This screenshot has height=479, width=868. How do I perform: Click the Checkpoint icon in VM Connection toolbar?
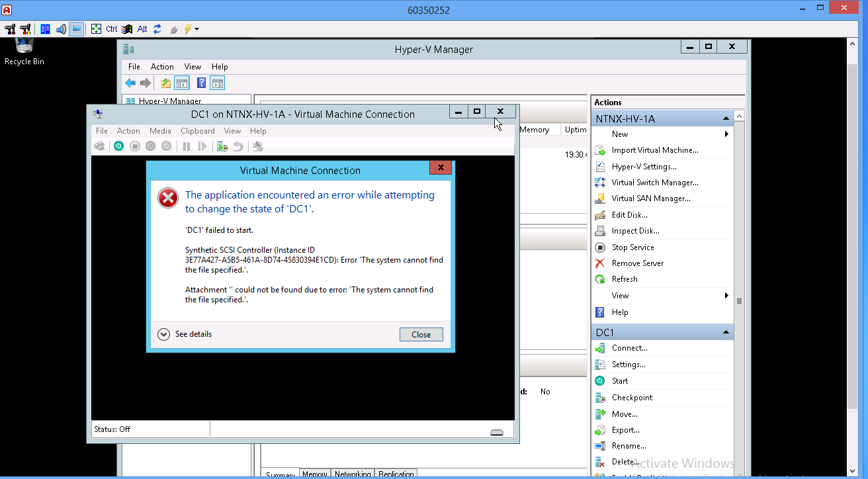click(x=222, y=146)
